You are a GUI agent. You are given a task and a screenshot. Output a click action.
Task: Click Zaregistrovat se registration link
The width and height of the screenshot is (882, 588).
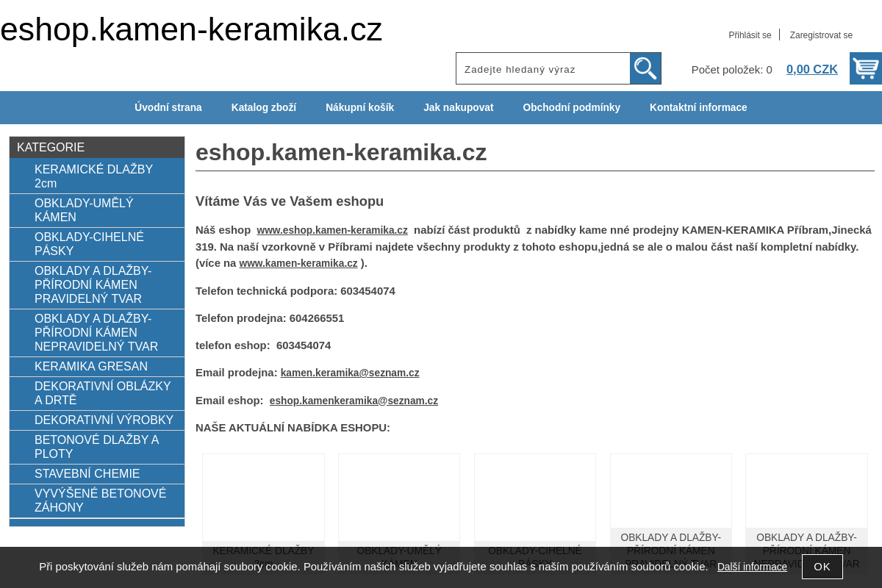tap(821, 35)
